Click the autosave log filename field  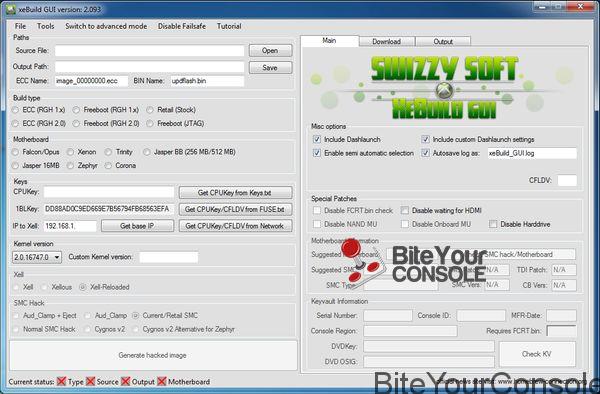pyautogui.click(x=532, y=153)
